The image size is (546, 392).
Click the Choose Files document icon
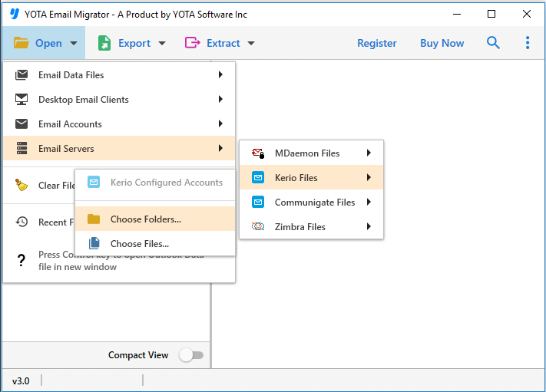coord(94,243)
